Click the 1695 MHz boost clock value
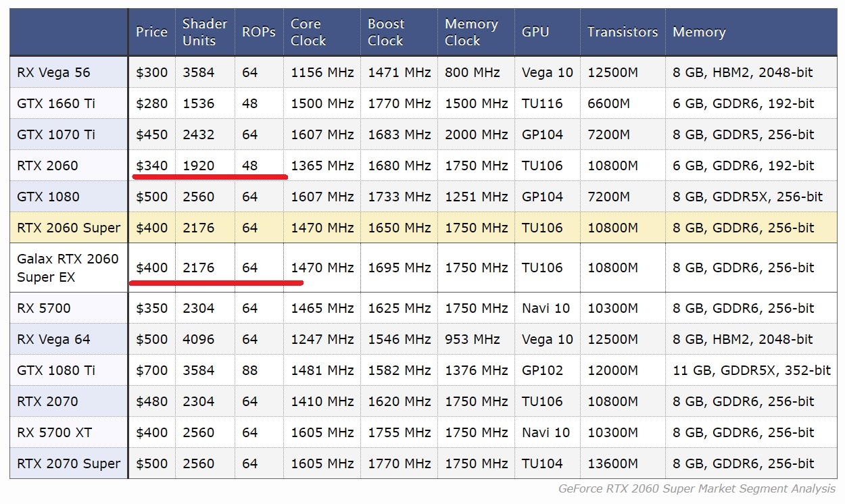 (x=399, y=268)
